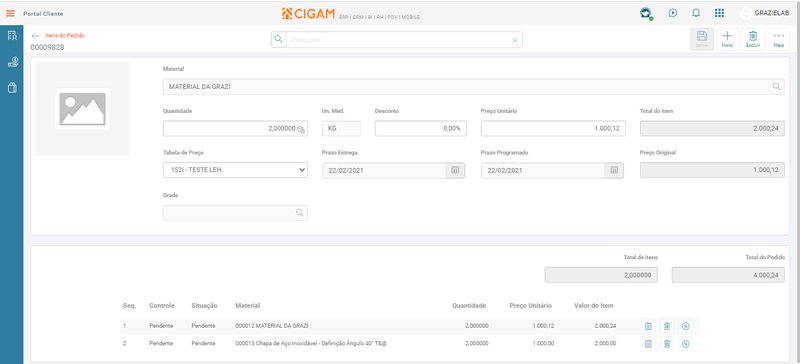Click the Novo button
Viewport: 800px width, 364px height.
tap(727, 39)
